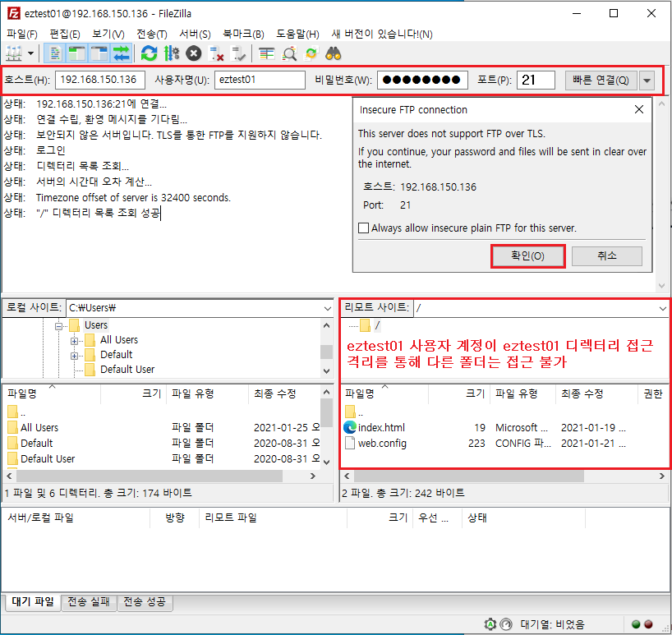The image size is (672, 635).
Task: Switch to 전송 성공 tab
Action: pos(145,602)
